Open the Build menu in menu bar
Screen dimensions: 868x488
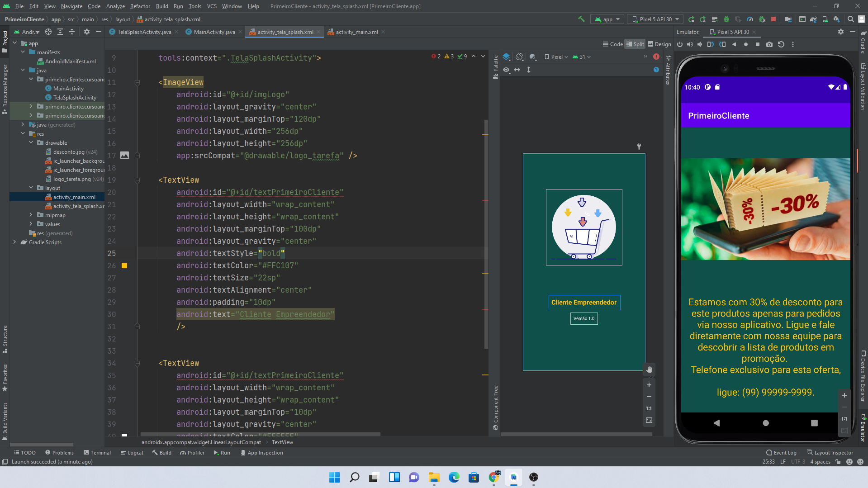pyautogui.click(x=162, y=6)
